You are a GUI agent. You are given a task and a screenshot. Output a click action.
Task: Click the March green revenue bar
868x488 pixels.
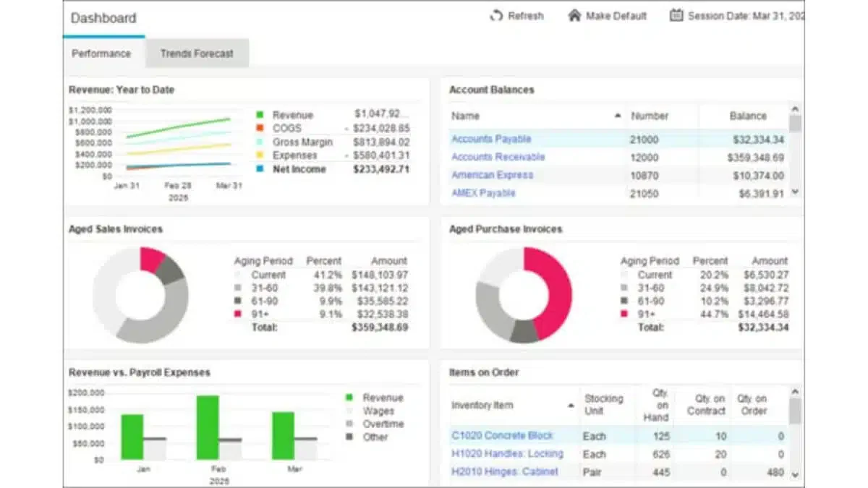283,436
